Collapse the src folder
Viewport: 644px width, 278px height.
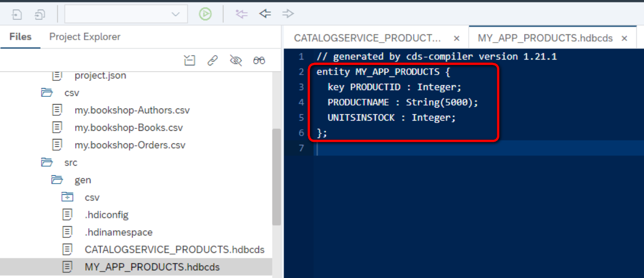(x=46, y=162)
